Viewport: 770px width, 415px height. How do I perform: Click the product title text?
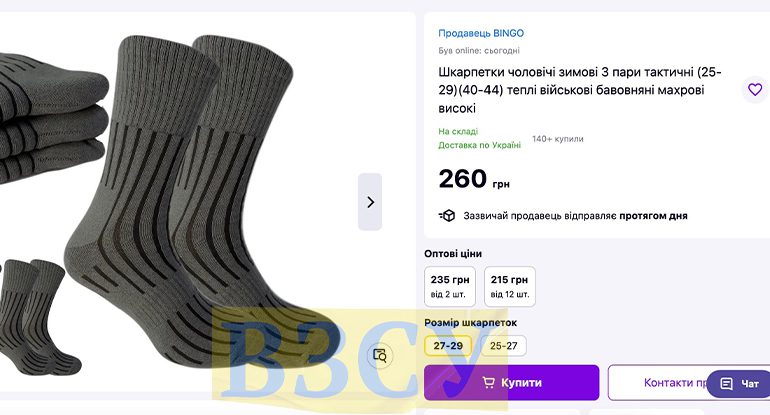point(580,90)
